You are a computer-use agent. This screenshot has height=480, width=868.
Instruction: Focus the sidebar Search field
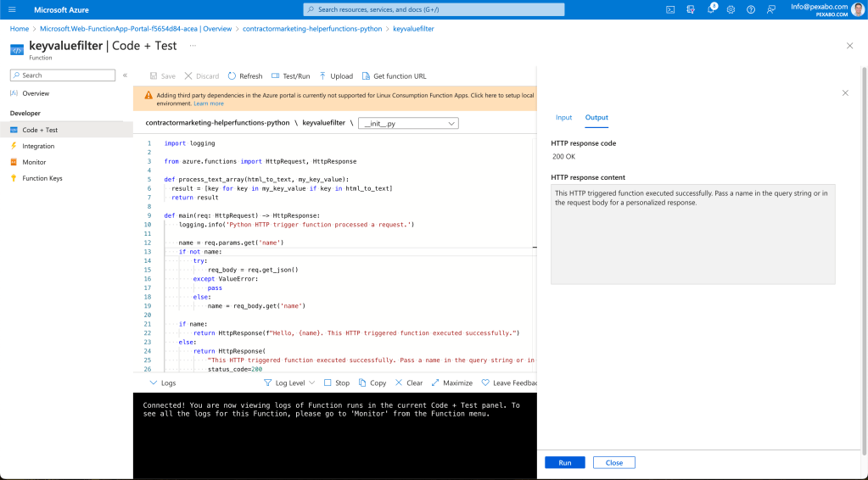click(x=63, y=75)
